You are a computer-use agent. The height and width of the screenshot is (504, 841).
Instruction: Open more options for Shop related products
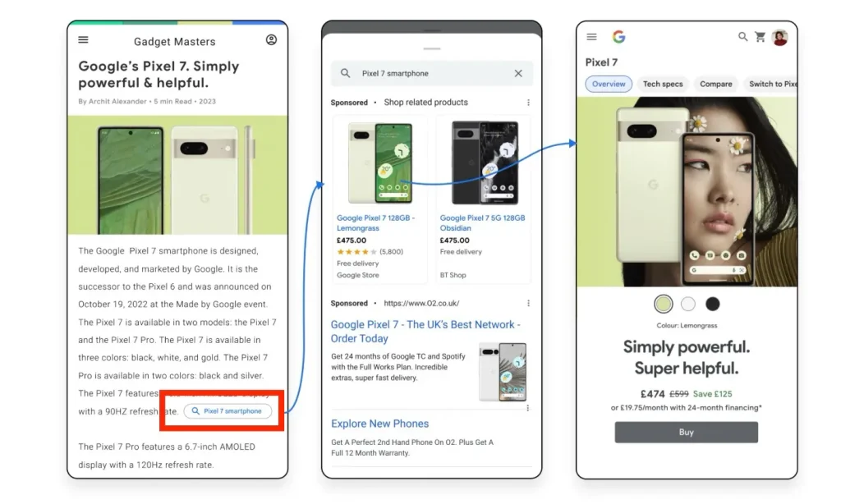528,103
